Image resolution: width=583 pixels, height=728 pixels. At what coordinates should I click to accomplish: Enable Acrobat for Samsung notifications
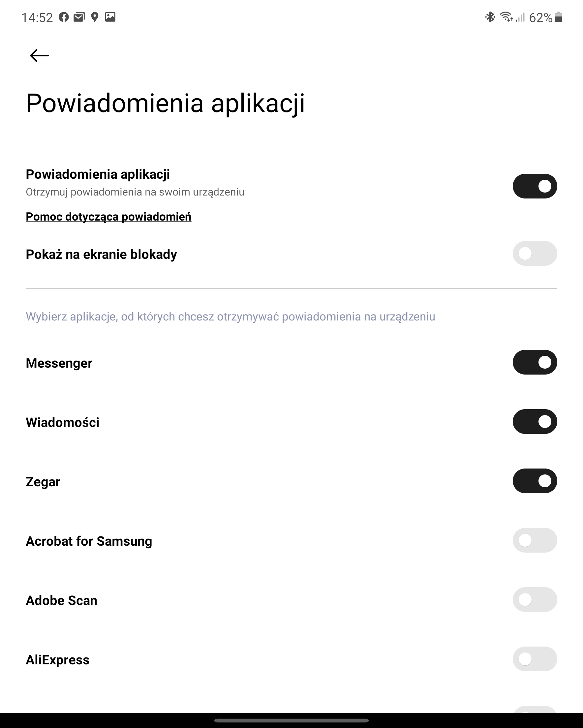coord(535,540)
